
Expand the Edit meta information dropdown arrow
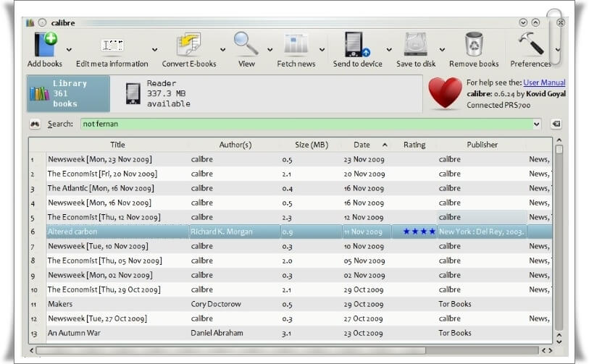pyautogui.click(x=154, y=49)
